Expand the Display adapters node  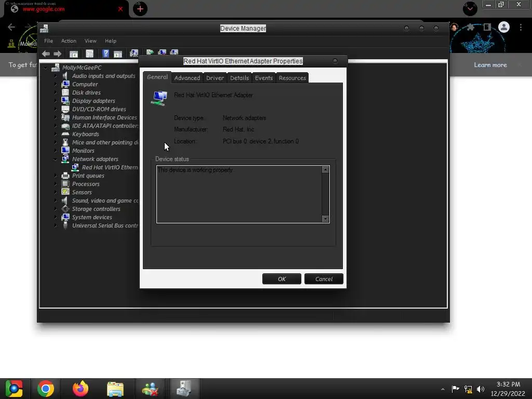pos(56,101)
